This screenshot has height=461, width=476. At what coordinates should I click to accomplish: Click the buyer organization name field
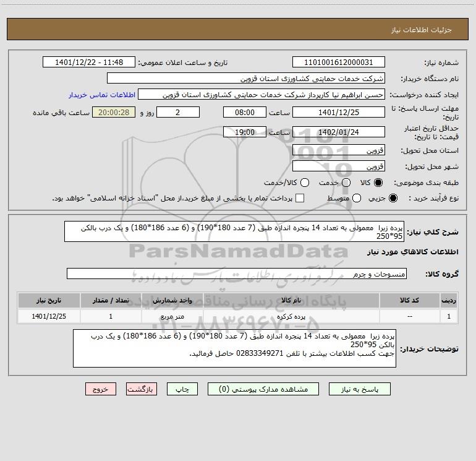point(246,79)
